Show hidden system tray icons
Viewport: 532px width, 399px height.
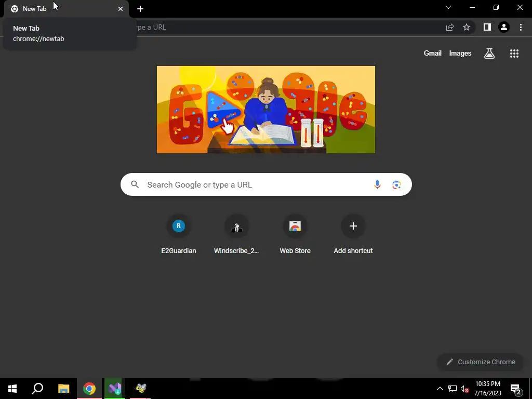(x=440, y=389)
